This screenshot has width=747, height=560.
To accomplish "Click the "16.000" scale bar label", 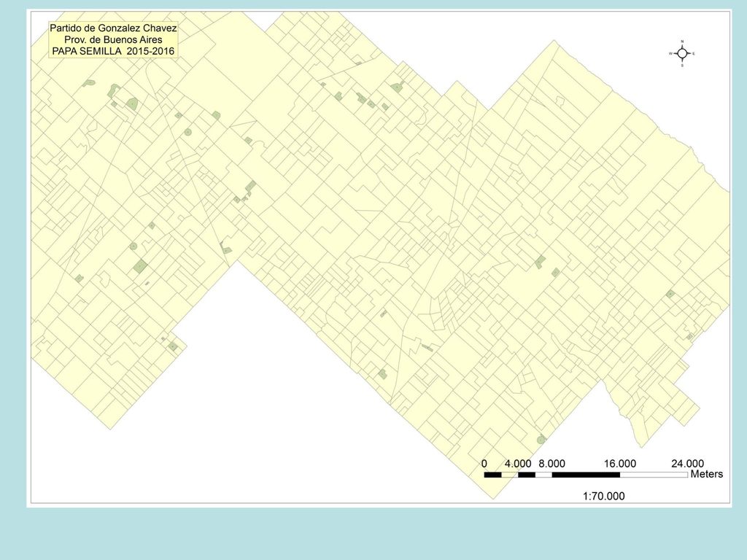I will [620, 464].
